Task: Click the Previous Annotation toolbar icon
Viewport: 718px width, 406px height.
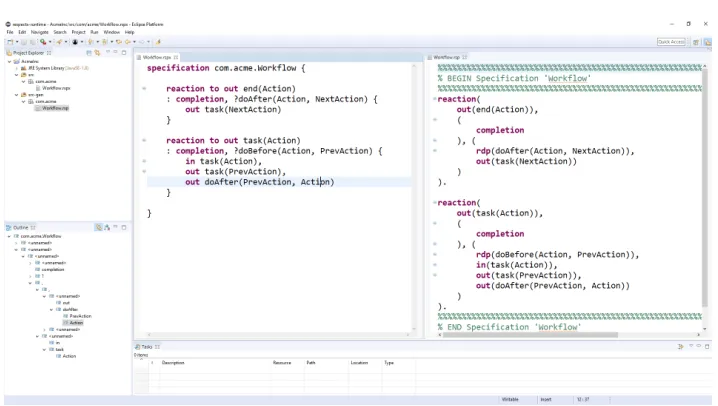Action: (104, 42)
